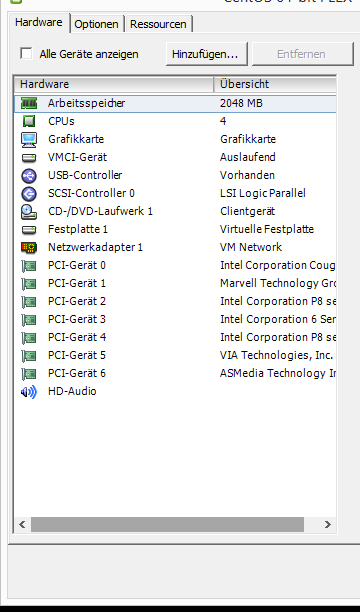The width and height of the screenshot is (360, 612).
Task: Select the CPUs row label
Action: (x=61, y=121)
